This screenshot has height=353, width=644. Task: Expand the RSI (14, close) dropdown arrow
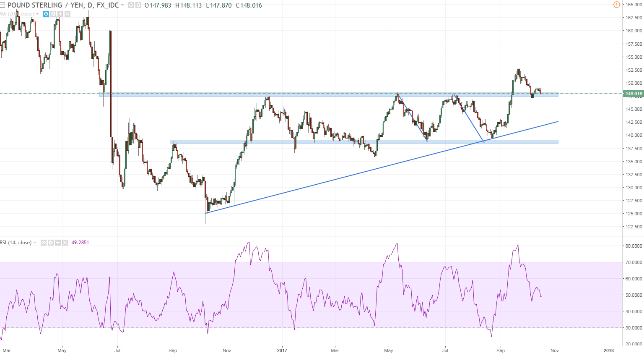click(x=35, y=243)
